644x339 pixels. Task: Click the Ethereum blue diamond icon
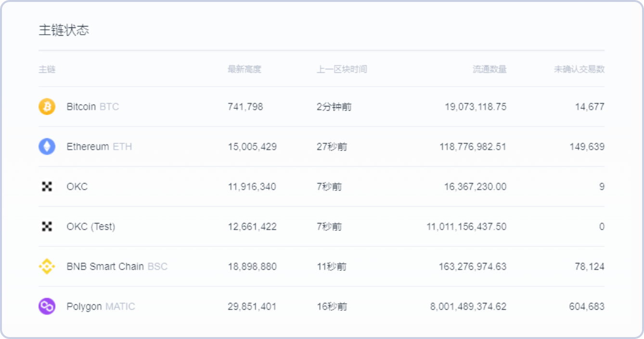[47, 146]
